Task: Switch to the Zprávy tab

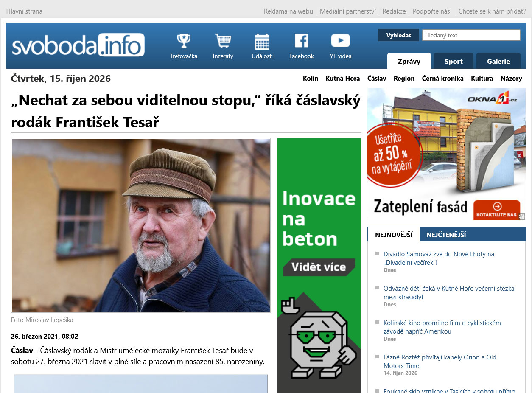Action: coord(409,61)
